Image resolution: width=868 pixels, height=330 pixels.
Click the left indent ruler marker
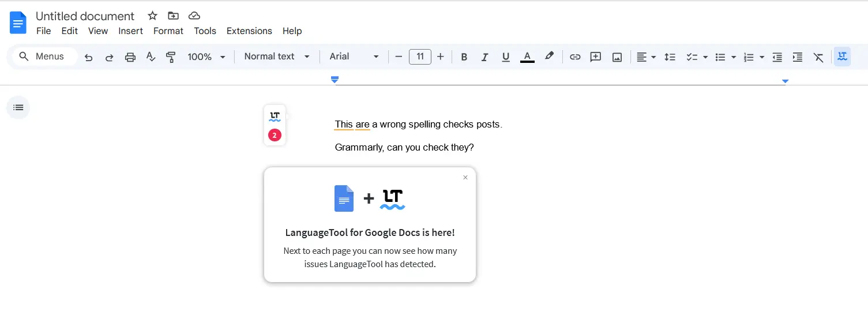335,80
